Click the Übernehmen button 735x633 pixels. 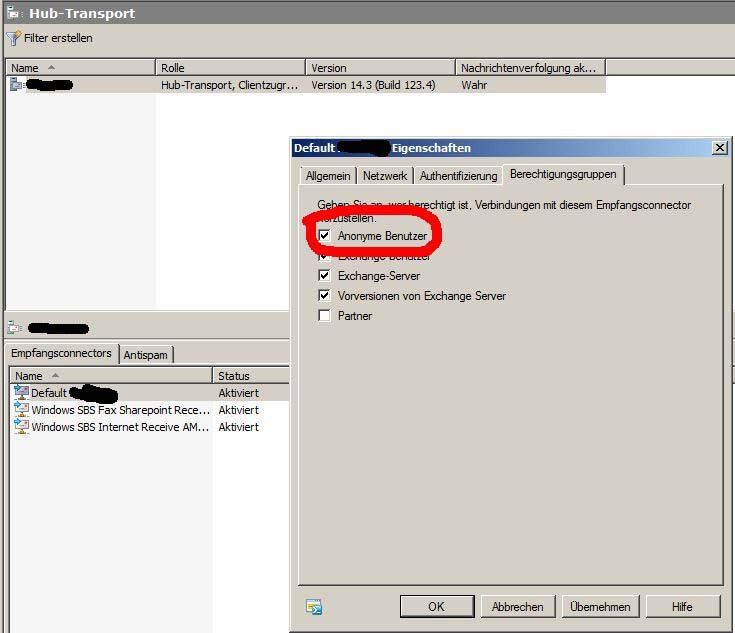point(600,607)
